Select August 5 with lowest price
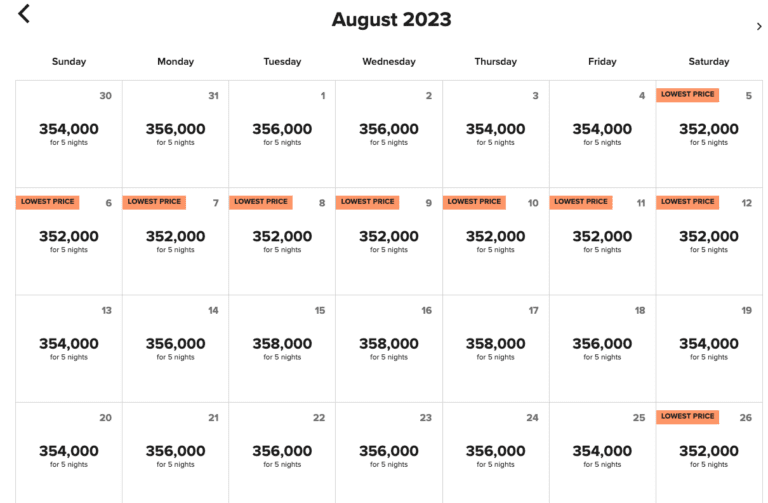Image resolution: width=768 pixels, height=503 pixels. (709, 133)
